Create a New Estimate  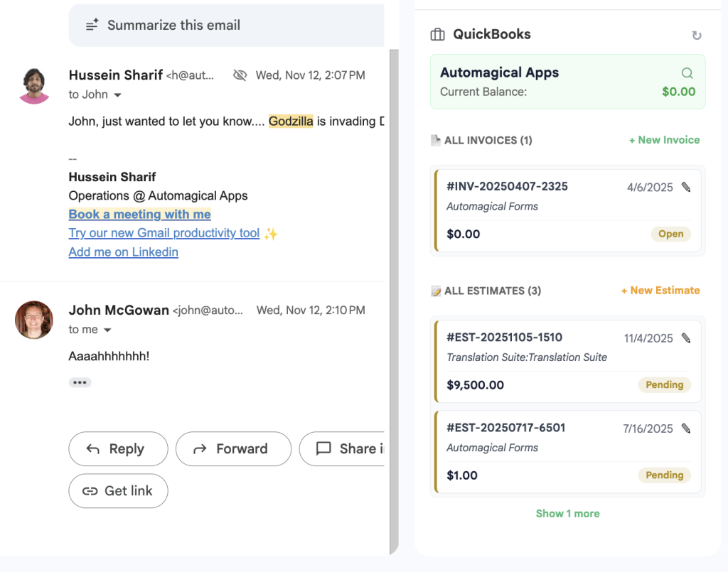660,291
